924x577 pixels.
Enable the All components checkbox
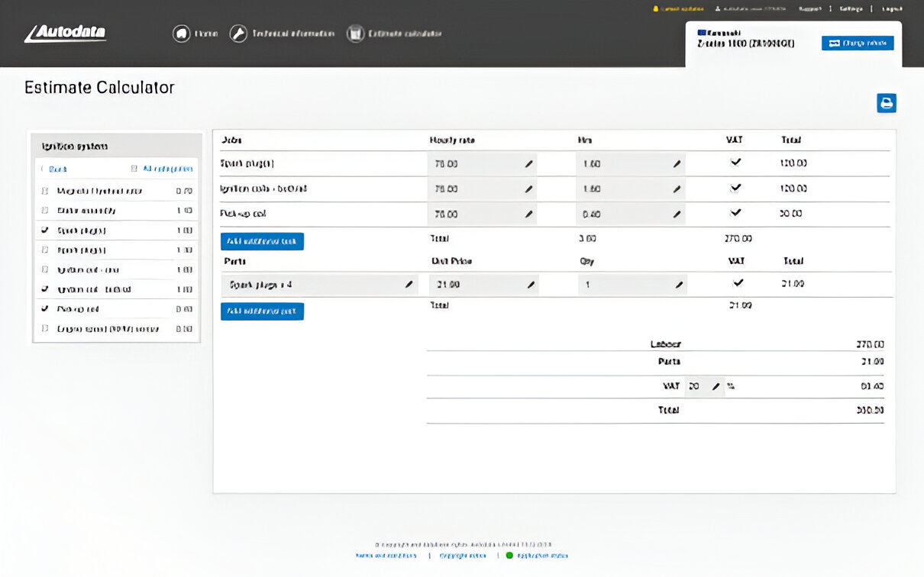[x=134, y=169]
